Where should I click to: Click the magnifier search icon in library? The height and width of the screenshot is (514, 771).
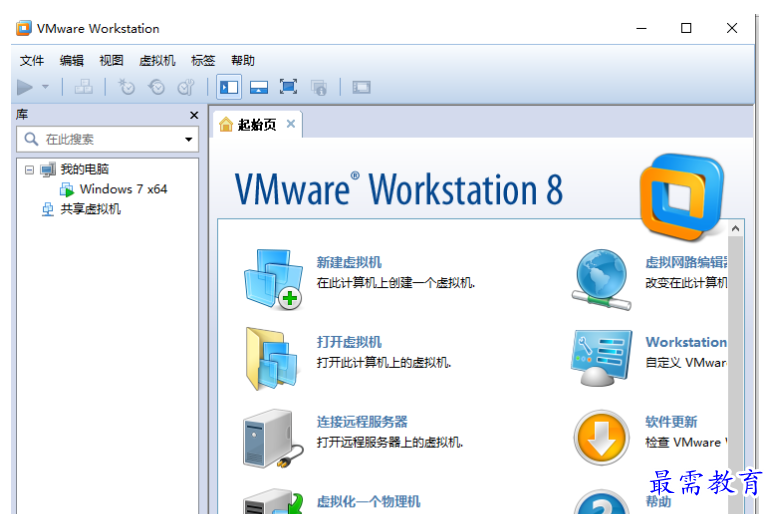pos(31,139)
